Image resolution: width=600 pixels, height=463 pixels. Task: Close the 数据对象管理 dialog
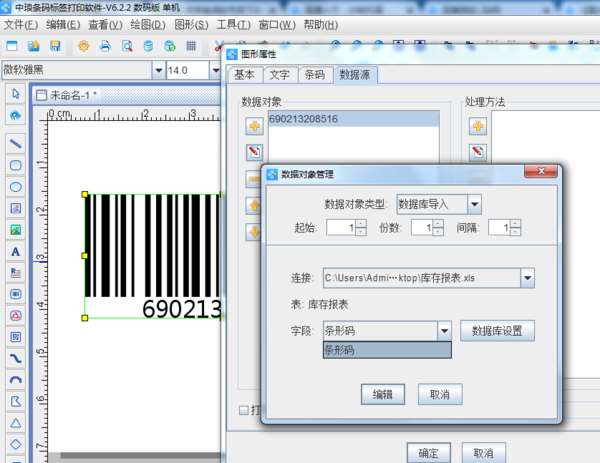pyautogui.click(x=541, y=171)
